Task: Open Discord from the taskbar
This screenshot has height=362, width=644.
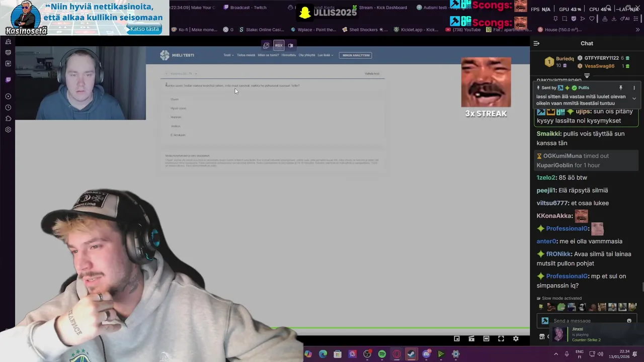Action: pos(427,354)
